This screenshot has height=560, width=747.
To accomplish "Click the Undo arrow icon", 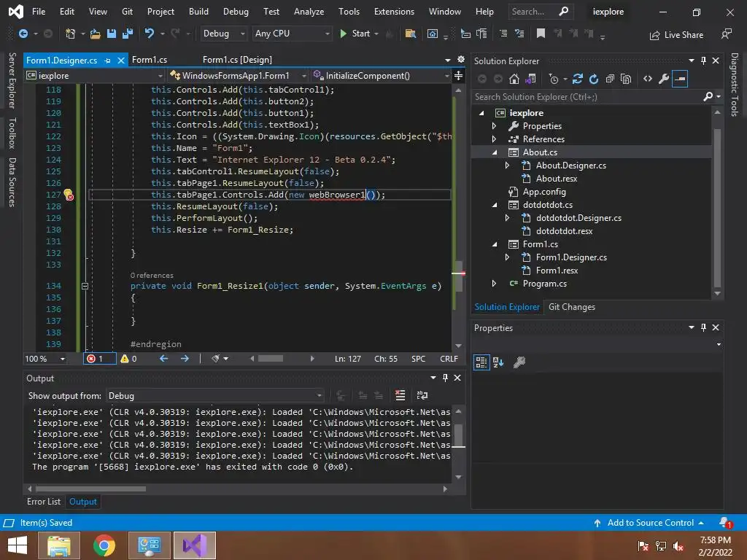I will click(150, 34).
